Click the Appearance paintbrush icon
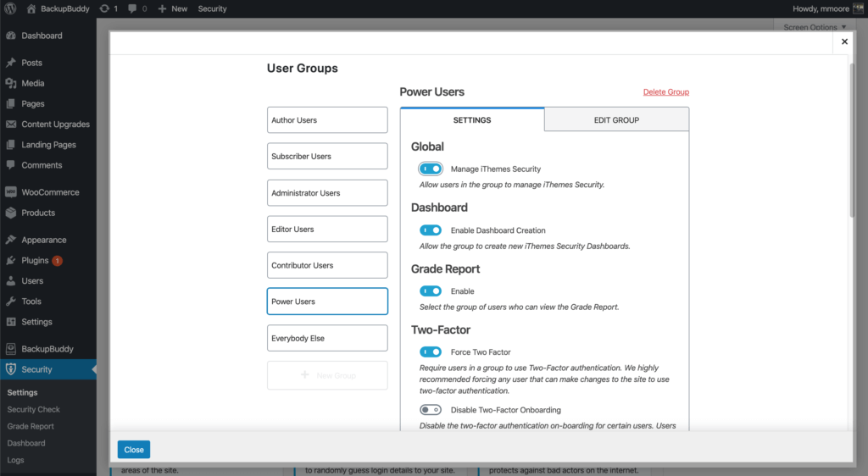 11,240
